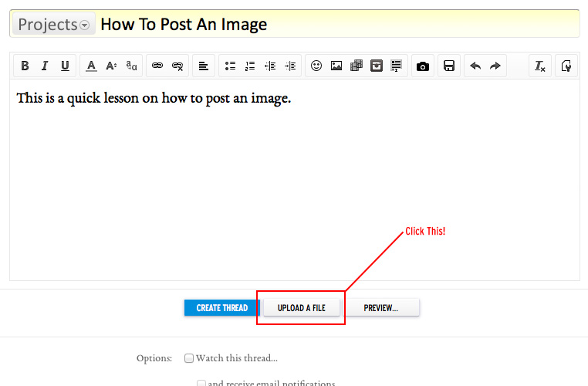Toggle bold formatting
Image resolution: width=588 pixels, height=386 pixels.
25,66
